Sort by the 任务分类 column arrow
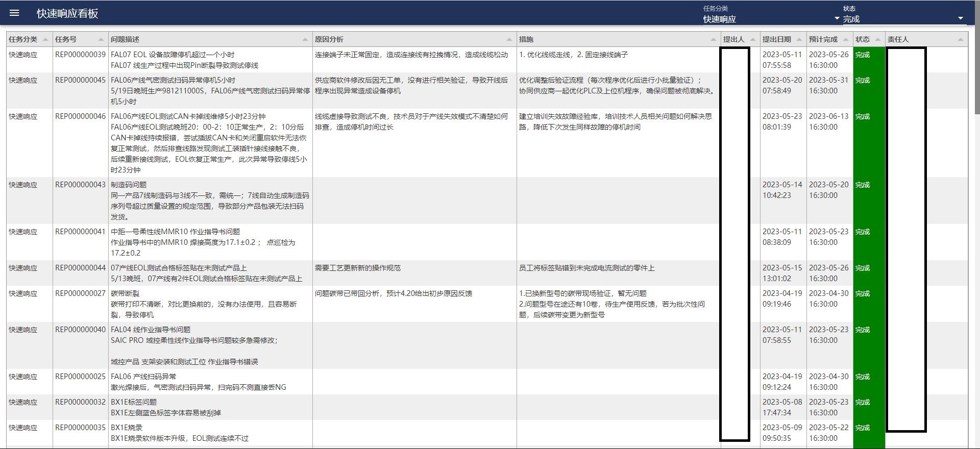The width and height of the screenshot is (980, 449). coord(45,40)
